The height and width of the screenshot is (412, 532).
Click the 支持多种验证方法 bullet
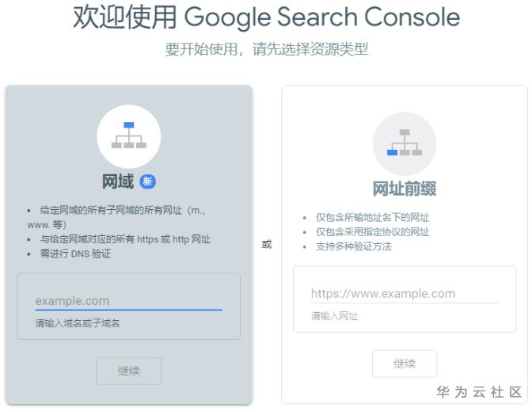pos(353,246)
